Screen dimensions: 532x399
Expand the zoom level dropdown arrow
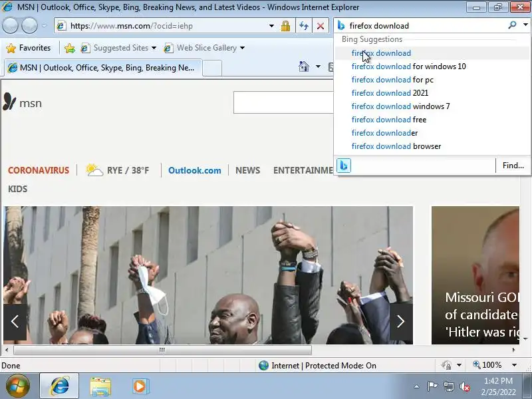pos(514,365)
